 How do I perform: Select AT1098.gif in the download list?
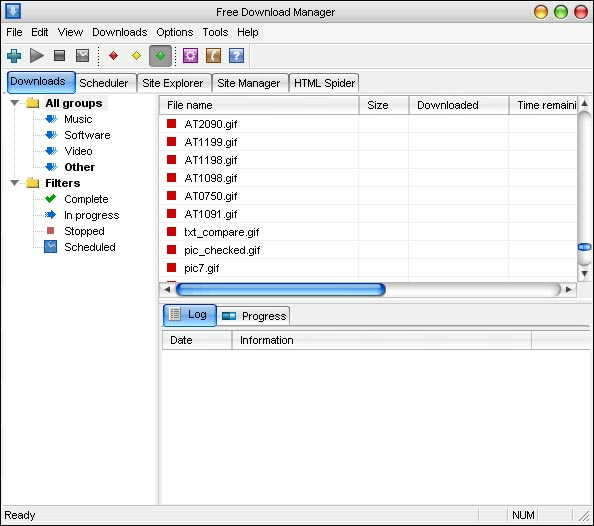point(211,178)
